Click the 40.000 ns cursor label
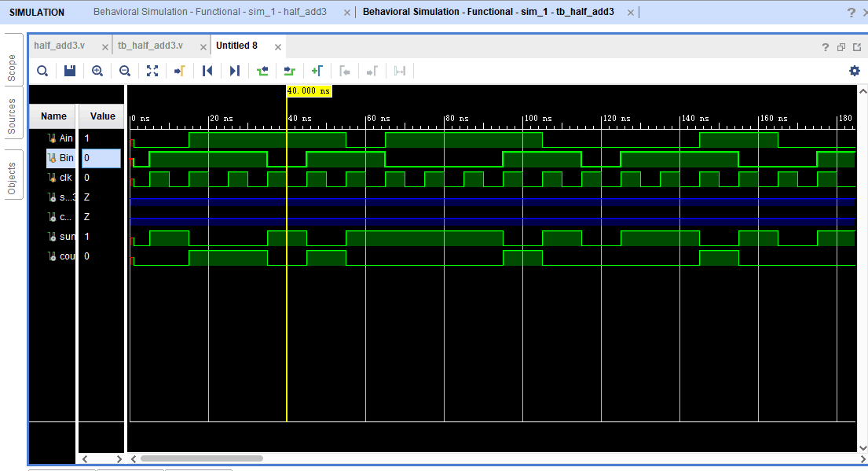This screenshot has height=471, width=868. [309, 91]
